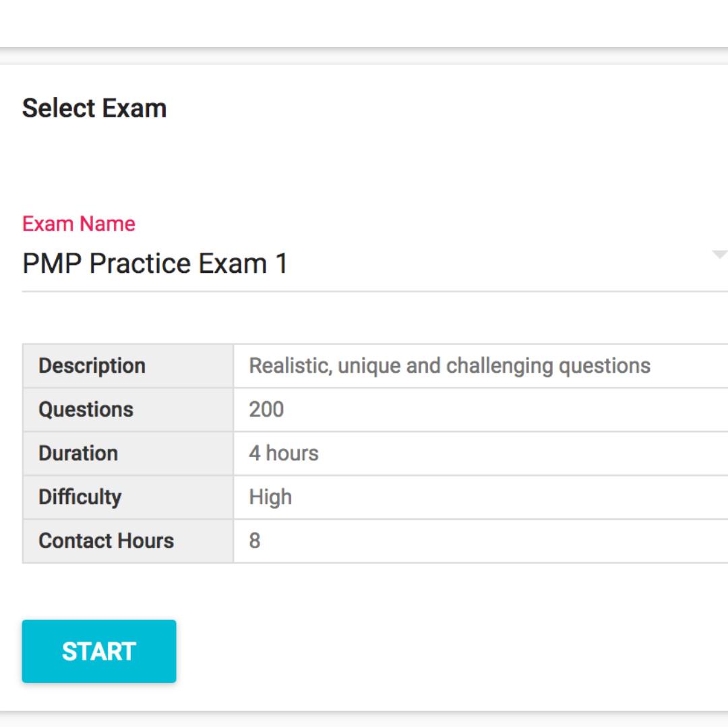Click the selected value "PMP Practice Exam 1"
728x728 pixels.
[x=155, y=263]
